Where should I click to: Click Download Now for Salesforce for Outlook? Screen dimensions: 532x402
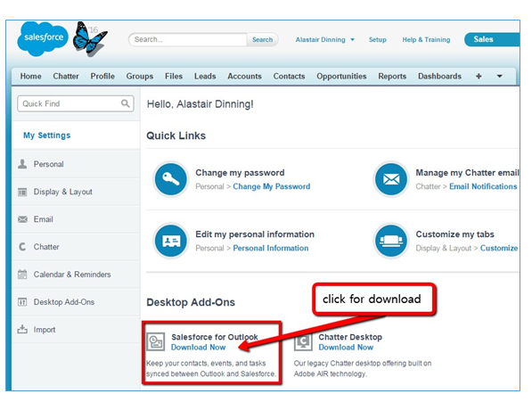[198, 348]
